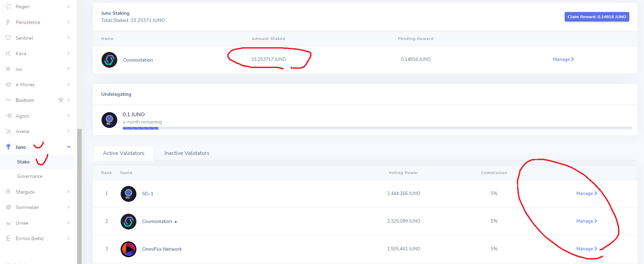The height and width of the screenshot is (264, 644).
Task: Click 'a month remaining' text
Action: (142, 122)
